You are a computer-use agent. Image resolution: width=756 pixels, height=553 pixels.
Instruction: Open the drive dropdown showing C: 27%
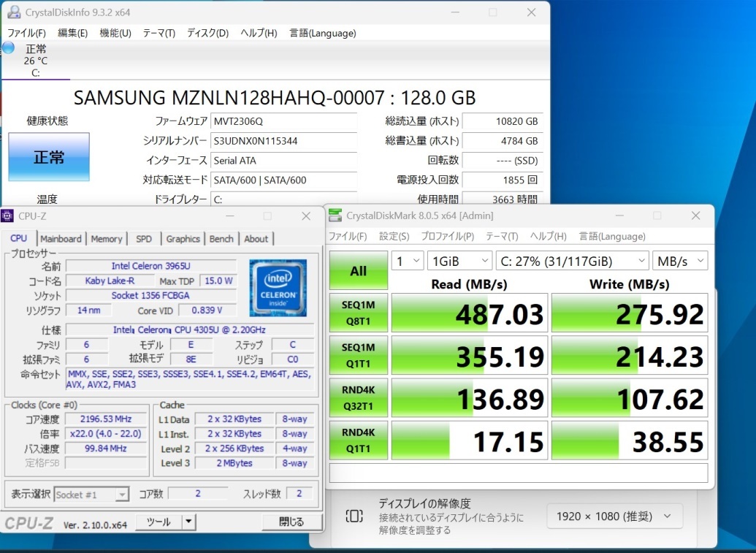573,261
